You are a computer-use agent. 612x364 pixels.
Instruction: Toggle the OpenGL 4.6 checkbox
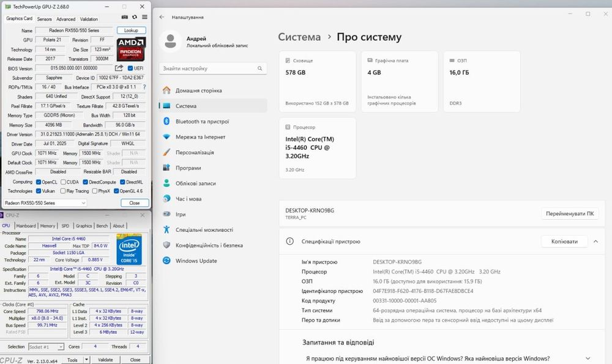[x=116, y=191]
